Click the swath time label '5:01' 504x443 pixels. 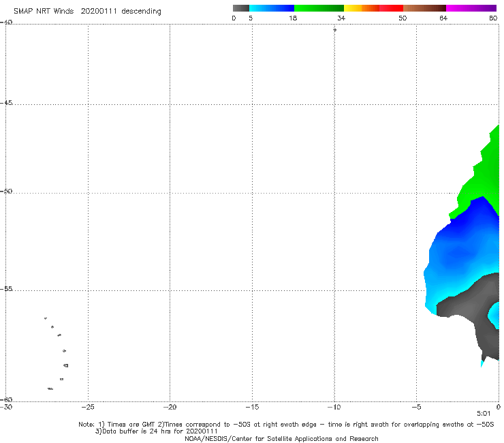point(484,414)
